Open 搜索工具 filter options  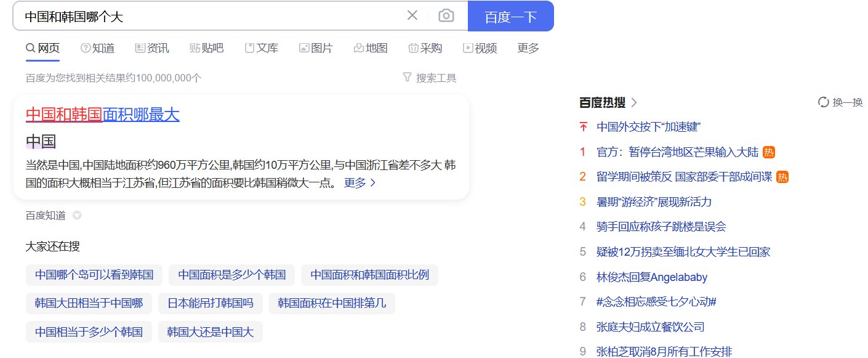click(429, 78)
